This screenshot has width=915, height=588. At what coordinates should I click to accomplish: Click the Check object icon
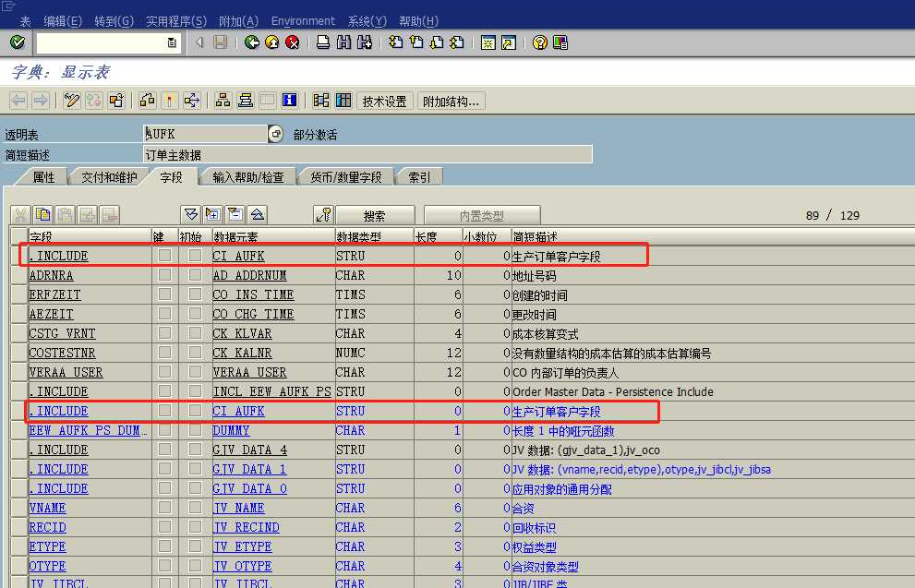coord(147,101)
